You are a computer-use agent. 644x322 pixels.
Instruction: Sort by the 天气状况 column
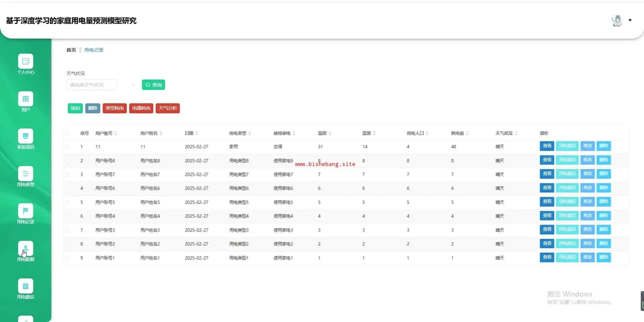516,133
